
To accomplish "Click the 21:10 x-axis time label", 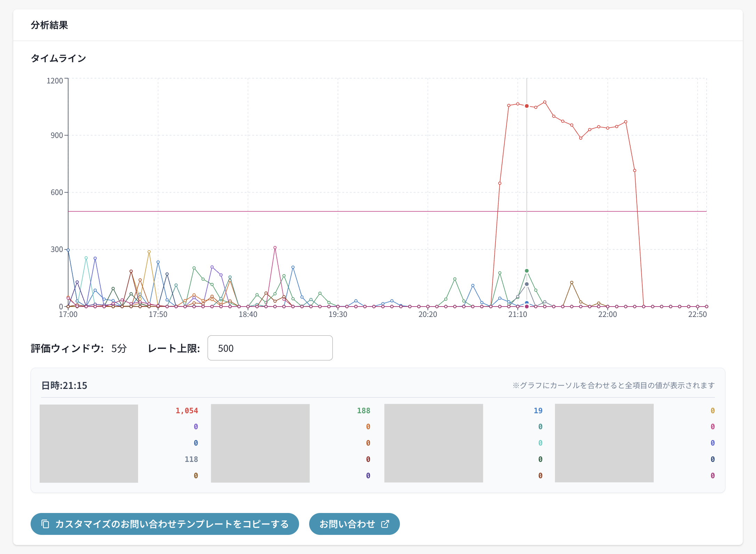I will 517,315.
